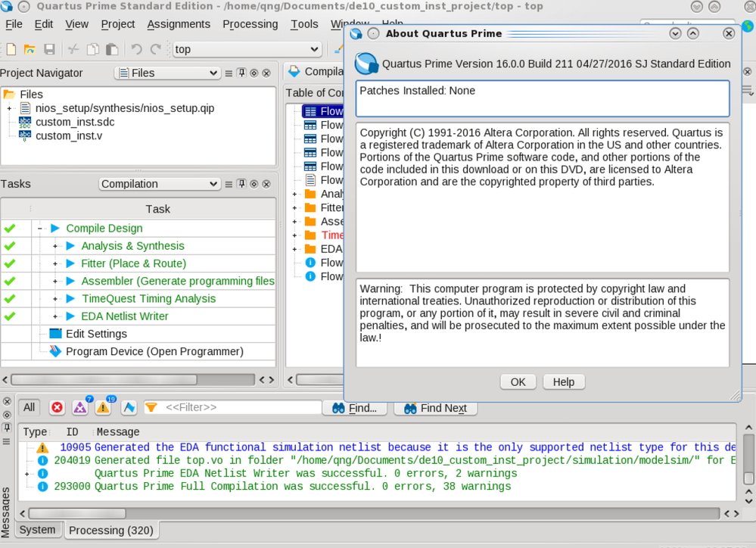This screenshot has width=756, height=548.
Task: Click Program Device (Open Programmer) task
Action: click(x=154, y=351)
